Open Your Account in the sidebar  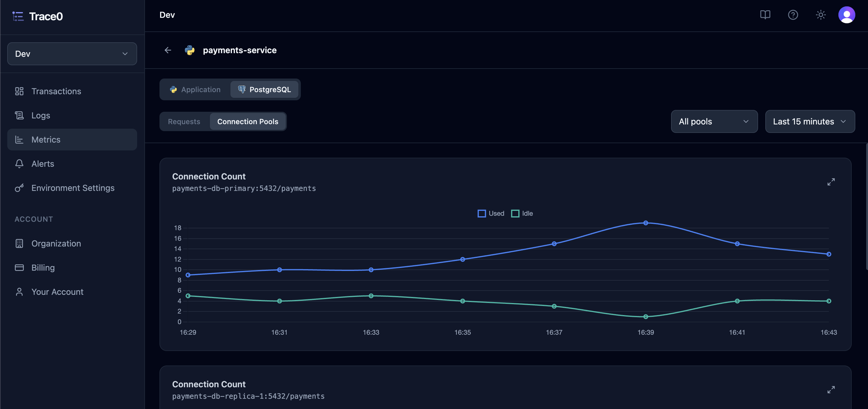click(72, 292)
